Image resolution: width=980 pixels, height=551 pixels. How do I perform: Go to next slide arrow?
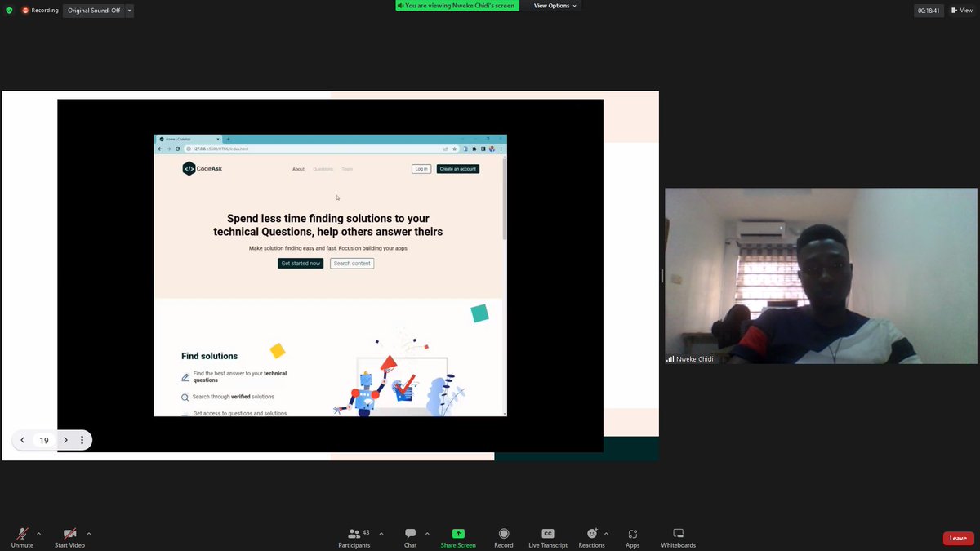[x=65, y=440]
